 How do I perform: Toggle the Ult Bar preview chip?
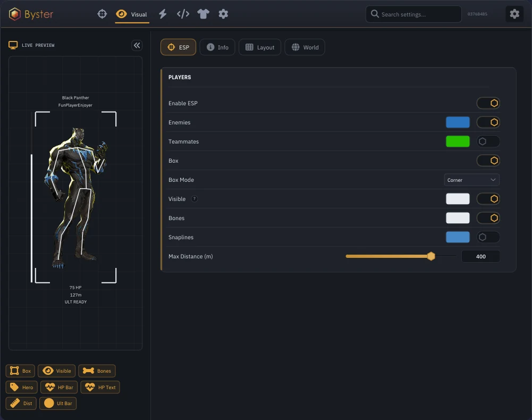[x=58, y=404]
